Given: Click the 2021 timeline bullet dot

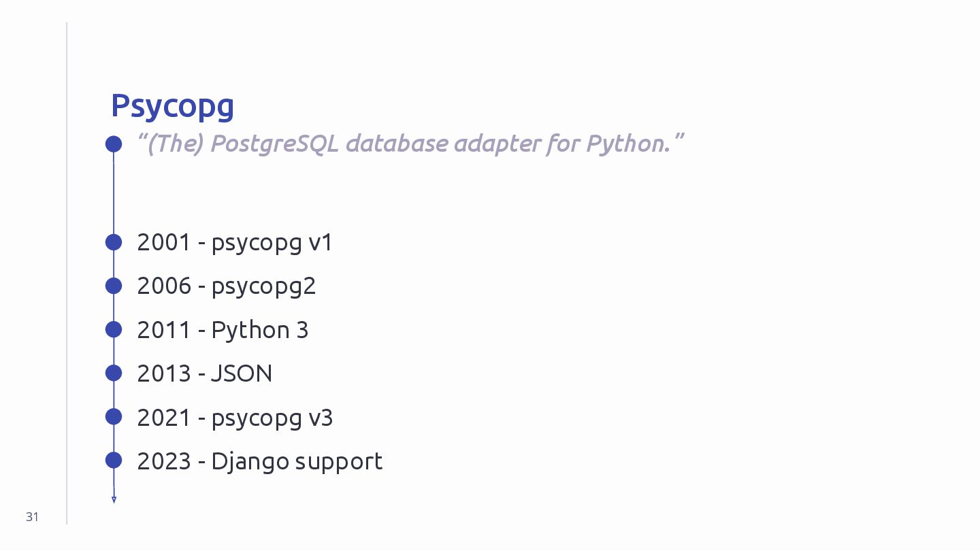Looking at the screenshot, I should tap(114, 416).
